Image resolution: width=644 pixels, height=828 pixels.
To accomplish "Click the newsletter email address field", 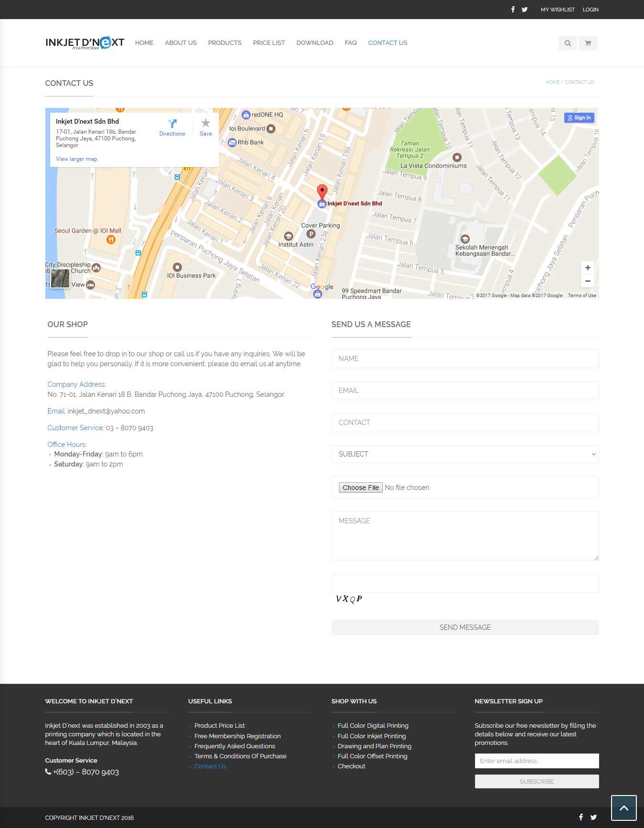I will [x=537, y=761].
